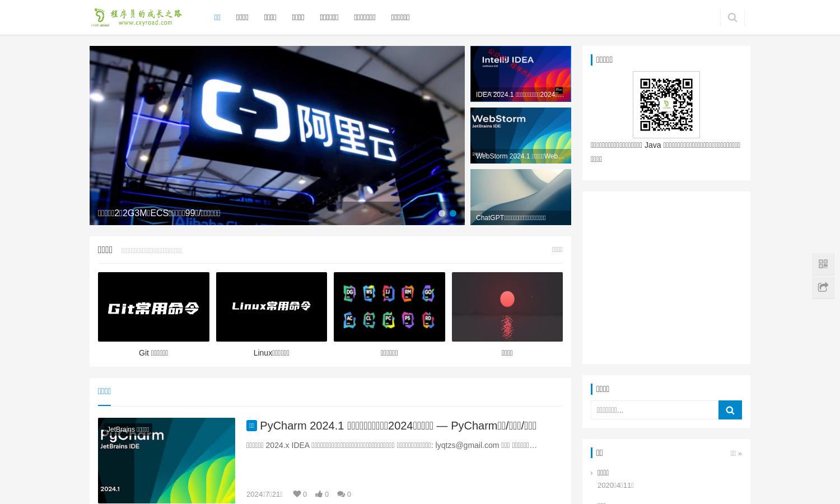Click the cxyroad.com site logo
The image size is (840, 504).
coord(137,17)
